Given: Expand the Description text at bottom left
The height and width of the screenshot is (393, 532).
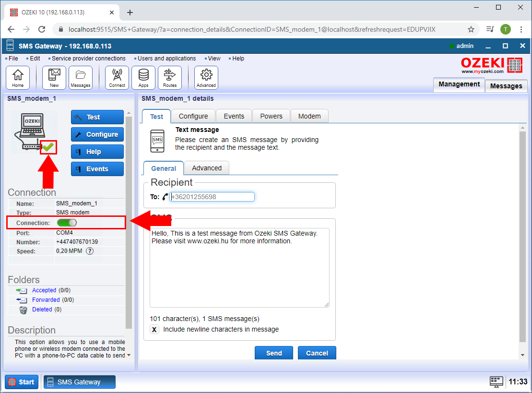Looking at the screenshot, I should point(129,355).
